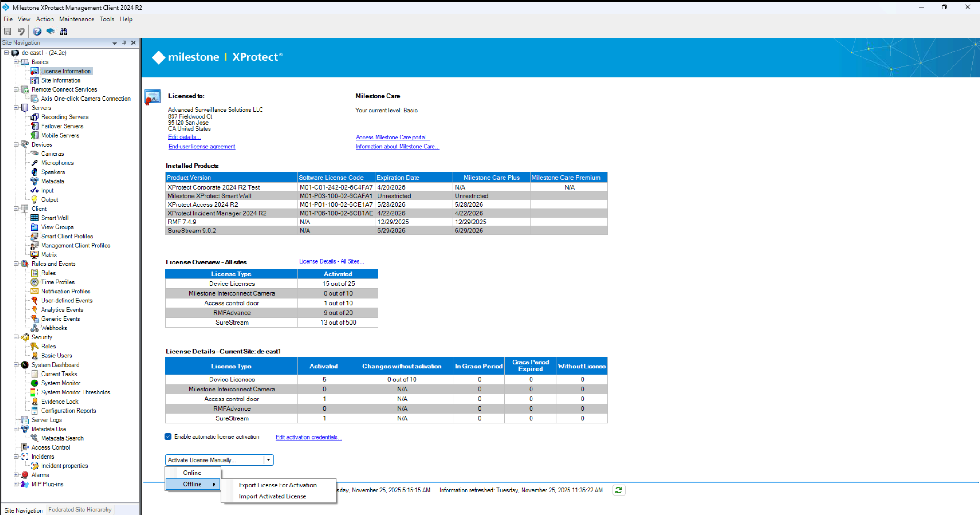
Task: Click the refresh license information icon
Action: (x=619, y=490)
